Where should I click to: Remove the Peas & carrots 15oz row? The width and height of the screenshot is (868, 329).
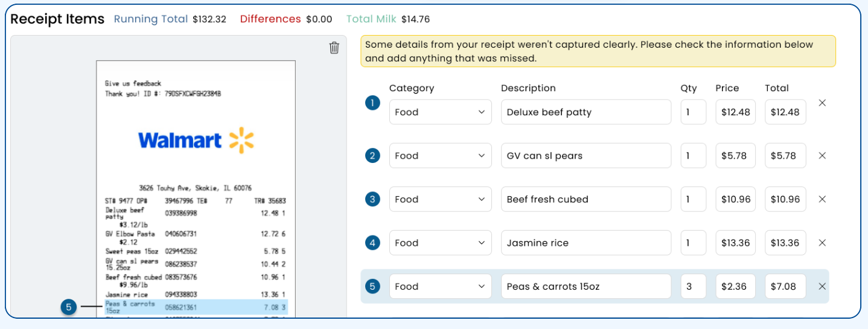pos(822,286)
